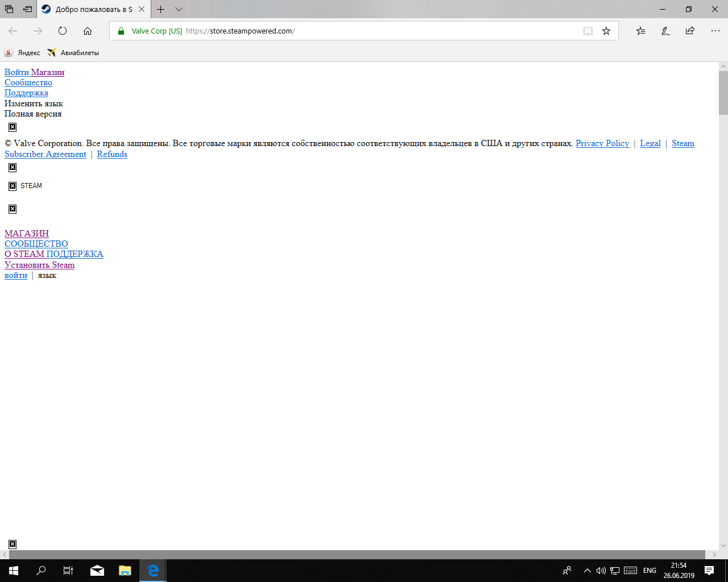Refresh the Steam store page

pos(63,31)
